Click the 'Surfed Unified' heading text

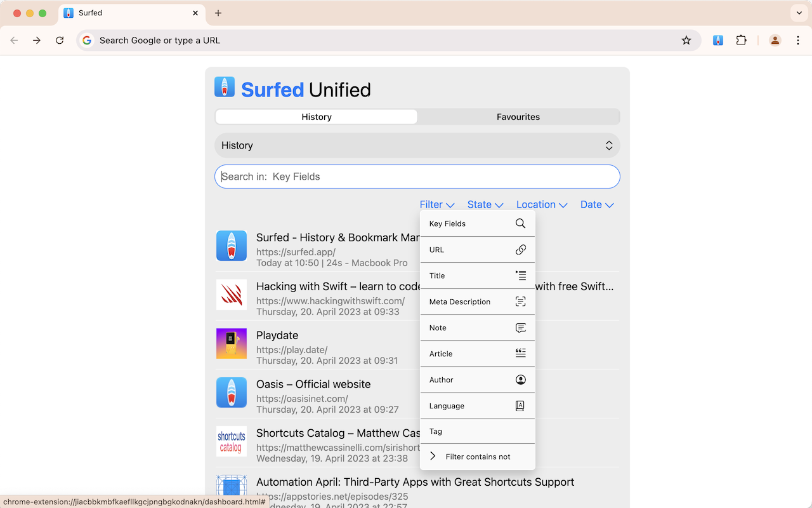[306, 90]
